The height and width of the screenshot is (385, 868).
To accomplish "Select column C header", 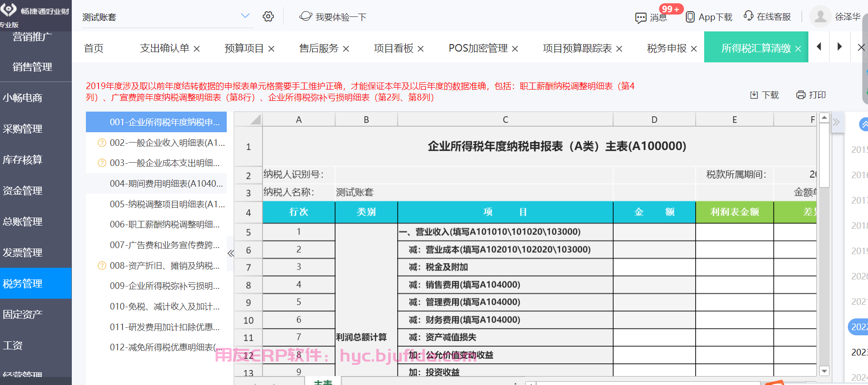I will tap(505, 120).
